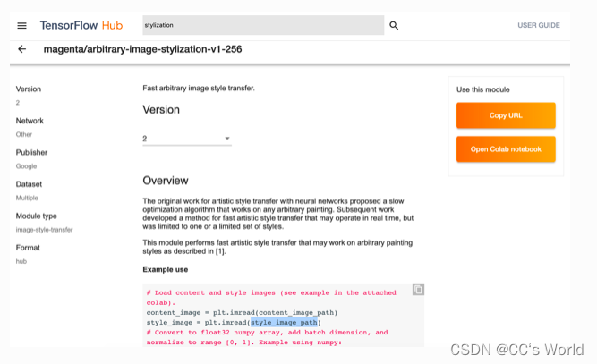Image resolution: width=597 pixels, height=364 pixels.
Task: Copy code with the clipboard icon
Action: click(x=418, y=290)
